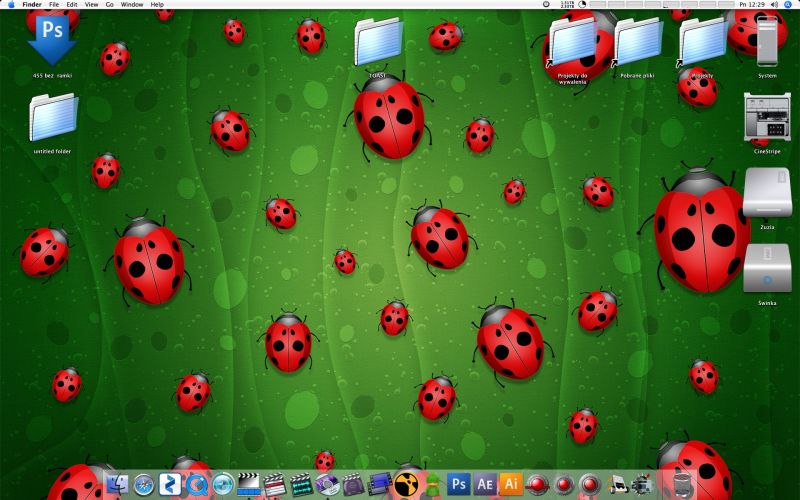Viewport: 800px width, 500px height.
Task: Select the Świnka external drive icon
Action: click(x=767, y=268)
